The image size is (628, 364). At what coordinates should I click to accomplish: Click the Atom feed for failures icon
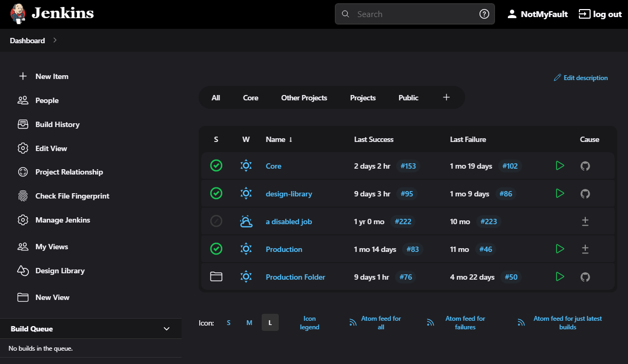430,322
